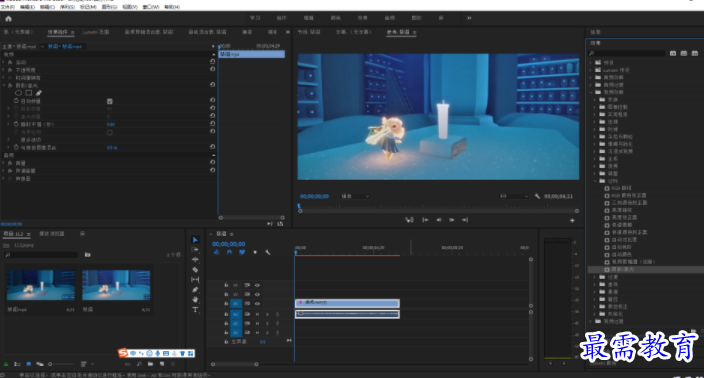Solo audio track A1
The height and width of the screenshot is (378, 704).
click(x=268, y=314)
